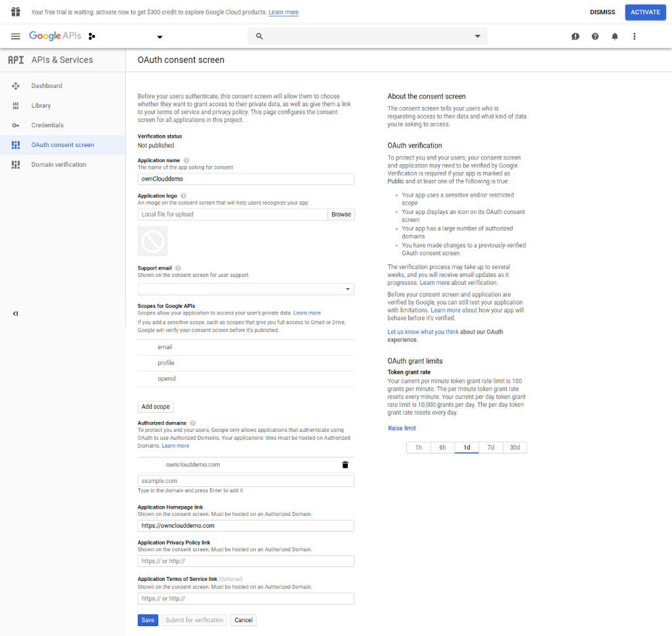The image size is (672, 636).
Task: Open the help question mark icon
Action: pos(595,37)
